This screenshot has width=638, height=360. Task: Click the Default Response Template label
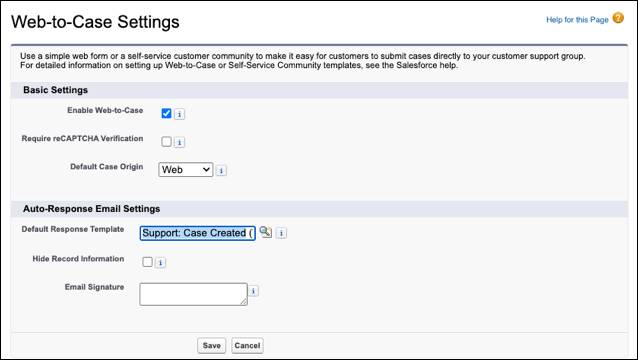tap(73, 229)
